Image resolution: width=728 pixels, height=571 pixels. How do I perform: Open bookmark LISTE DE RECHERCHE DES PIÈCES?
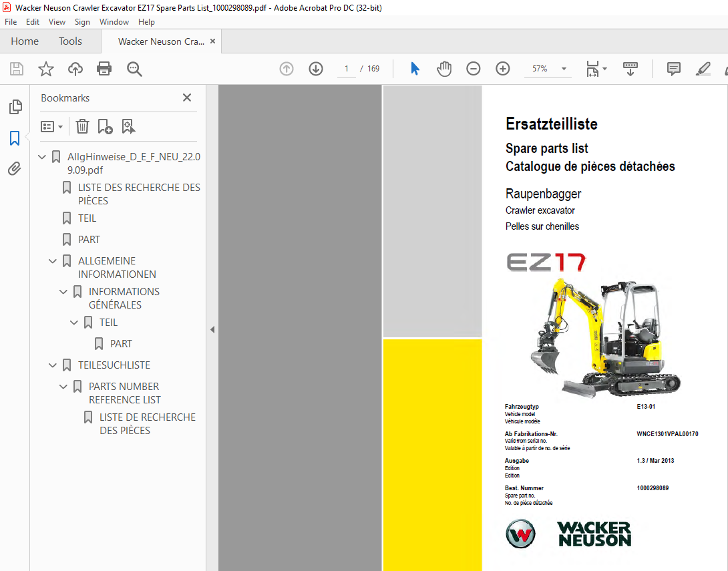pyautogui.click(x=147, y=424)
